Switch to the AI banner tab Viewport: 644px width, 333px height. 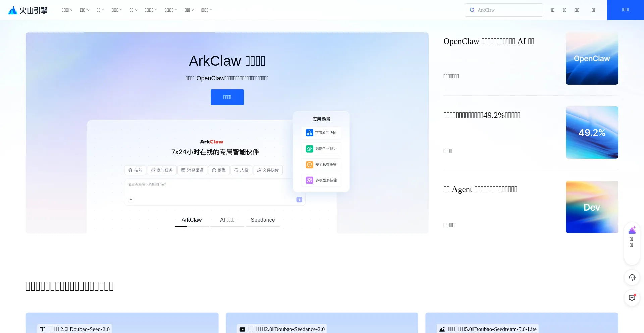point(227,220)
